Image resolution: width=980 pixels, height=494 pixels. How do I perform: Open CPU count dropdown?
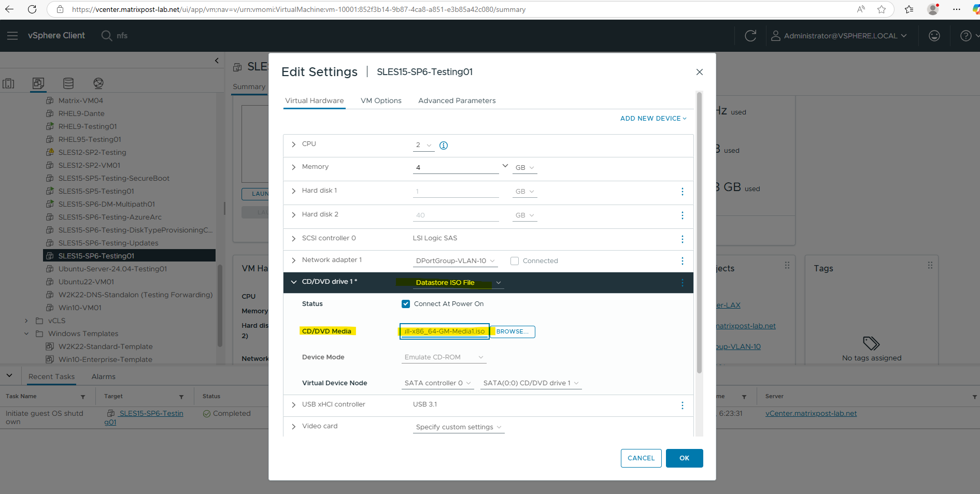pyautogui.click(x=423, y=146)
